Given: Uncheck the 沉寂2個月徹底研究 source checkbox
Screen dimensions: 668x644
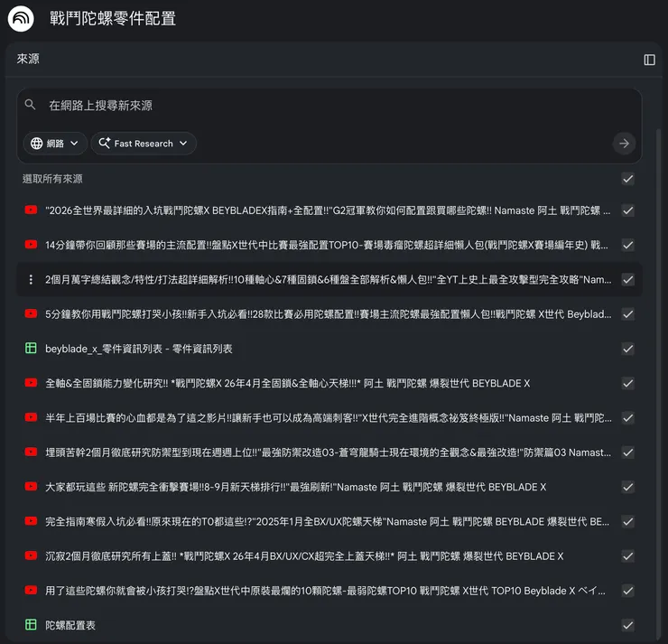Looking at the screenshot, I should point(627,555).
